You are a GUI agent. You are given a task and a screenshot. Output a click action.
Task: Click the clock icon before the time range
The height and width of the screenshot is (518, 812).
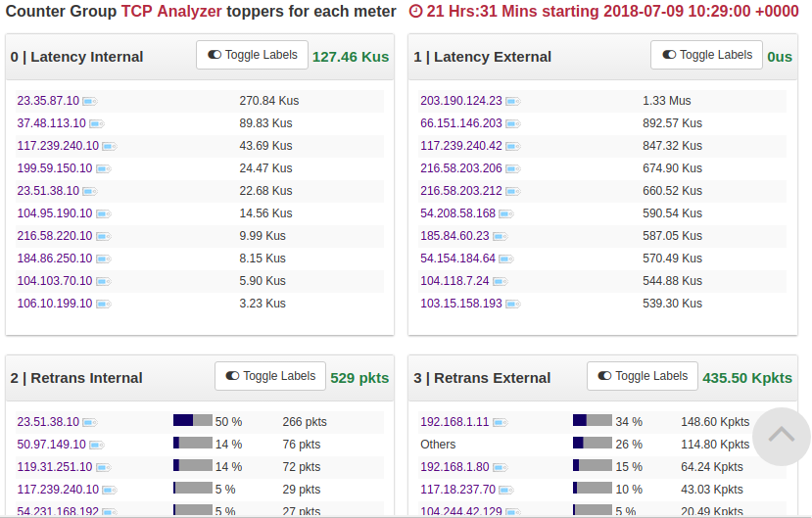click(x=415, y=12)
